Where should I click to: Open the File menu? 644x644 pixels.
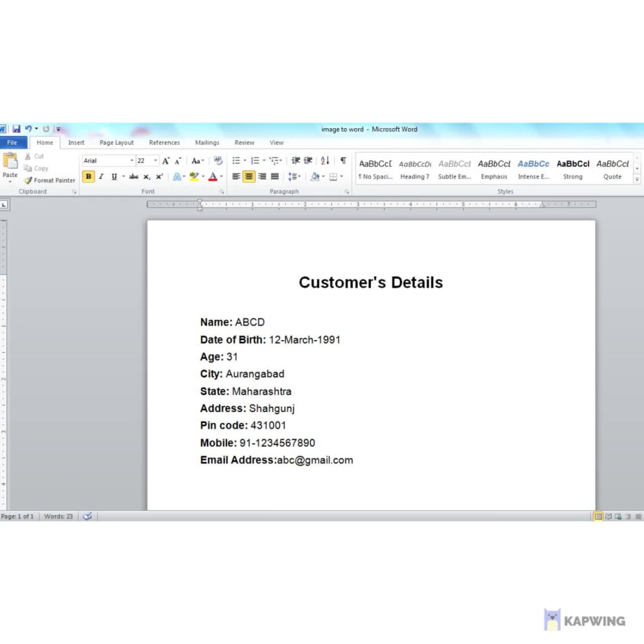12,142
